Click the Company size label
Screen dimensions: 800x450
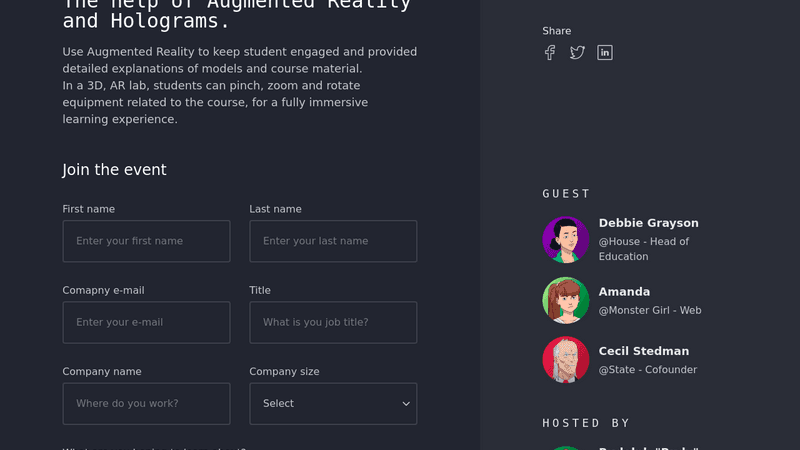coord(284,372)
